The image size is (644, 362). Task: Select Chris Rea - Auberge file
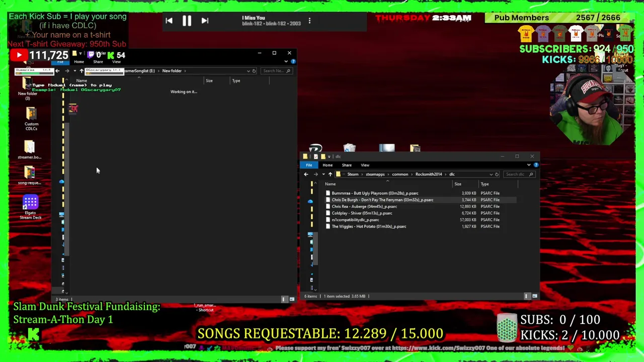click(x=364, y=207)
